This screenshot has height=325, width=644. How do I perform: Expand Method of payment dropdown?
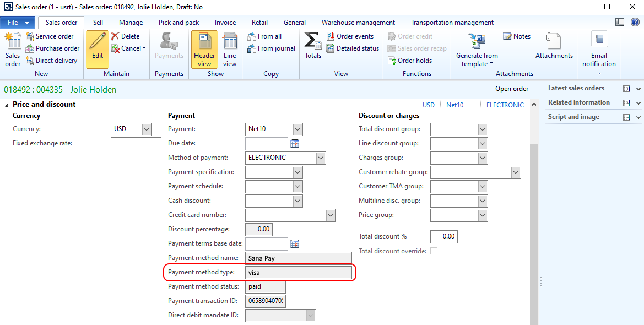tap(321, 158)
